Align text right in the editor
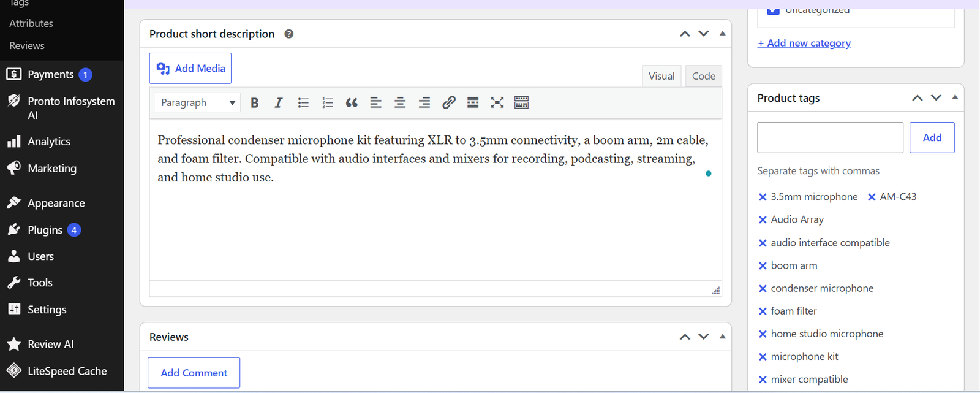Viewport: 980px width, 393px height. point(424,102)
